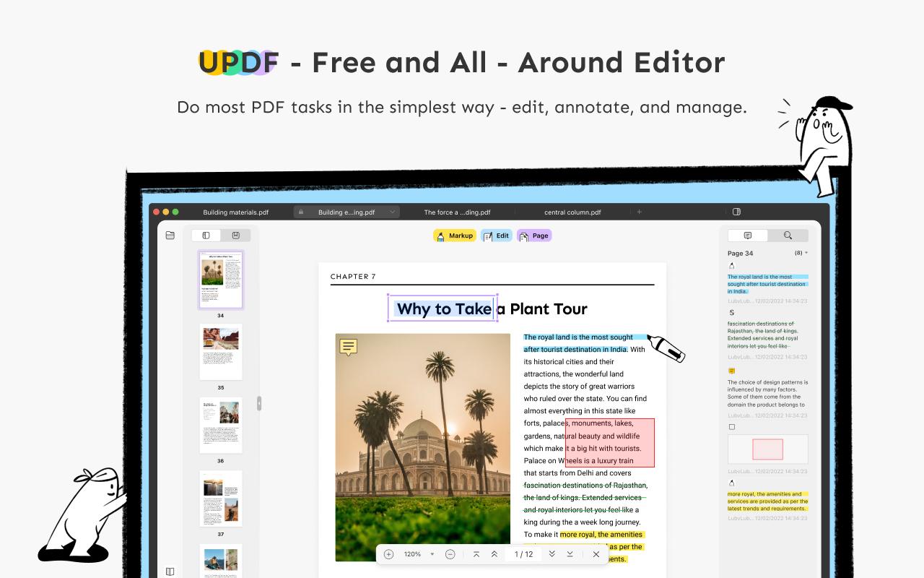Go to previous page arrow
Viewport: 924px width, 578px height.
tap(494, 554)
